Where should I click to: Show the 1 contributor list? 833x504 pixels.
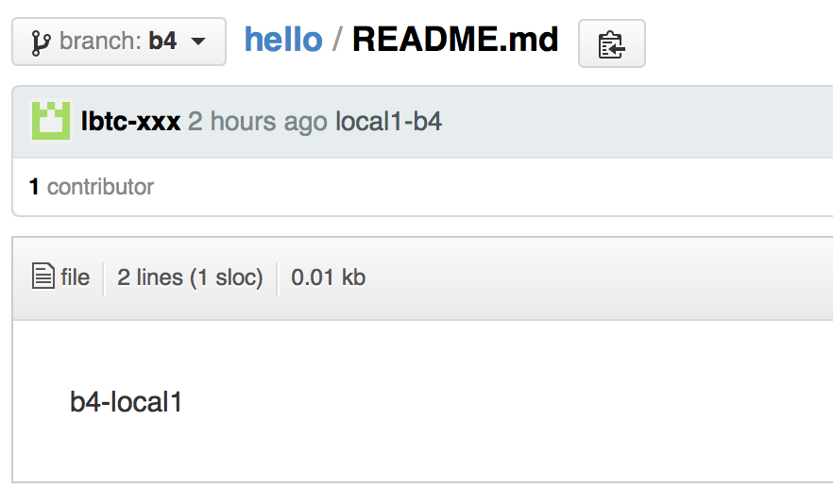[92, 187]
